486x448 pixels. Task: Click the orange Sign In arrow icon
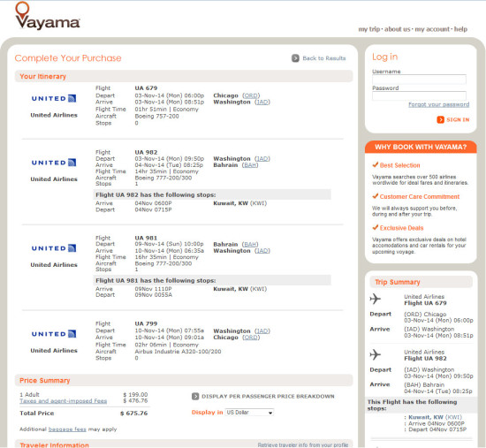440,119
